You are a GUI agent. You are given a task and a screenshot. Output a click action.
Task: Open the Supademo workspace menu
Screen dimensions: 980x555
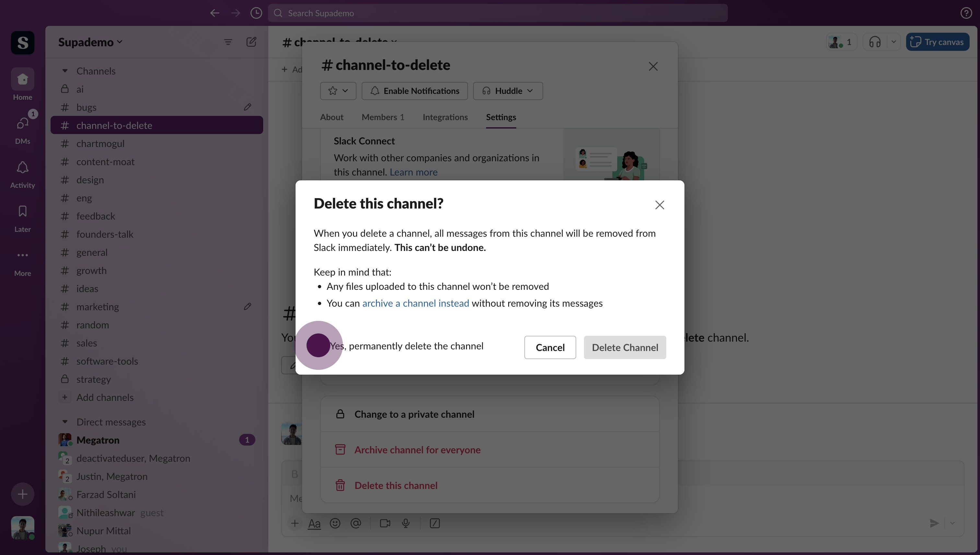tap(90, 42)
